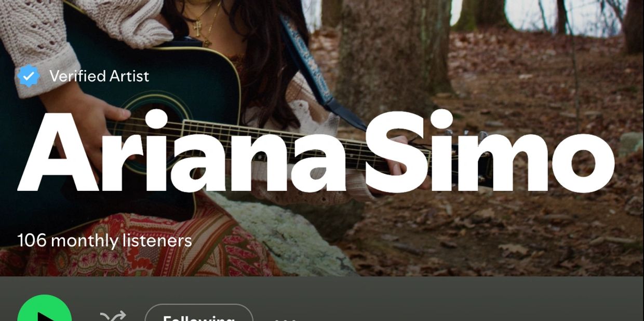Click the 106 monthly listeners text
644x321 pixels.
(104, 241)
